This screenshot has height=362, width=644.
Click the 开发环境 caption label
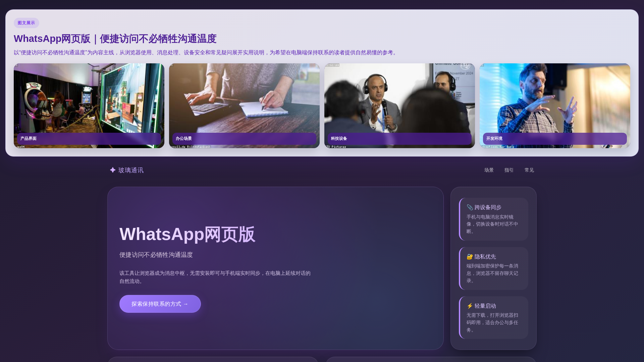pos(555,139)
